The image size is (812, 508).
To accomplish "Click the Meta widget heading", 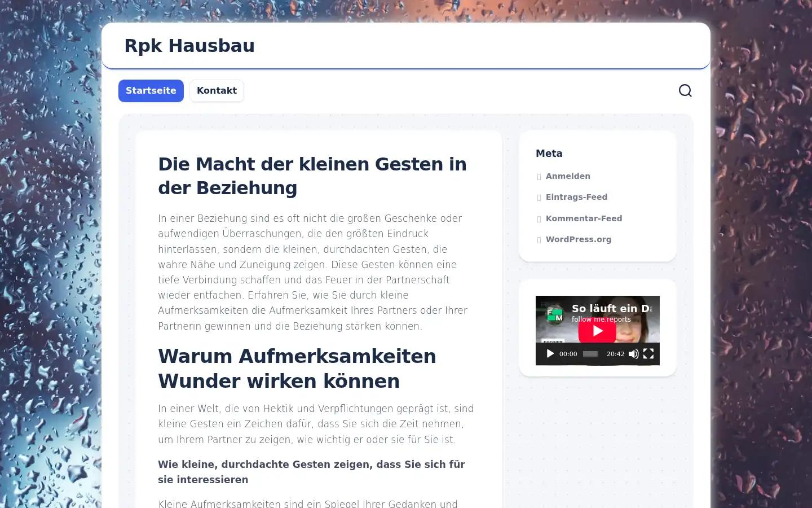I will (549, 154).
